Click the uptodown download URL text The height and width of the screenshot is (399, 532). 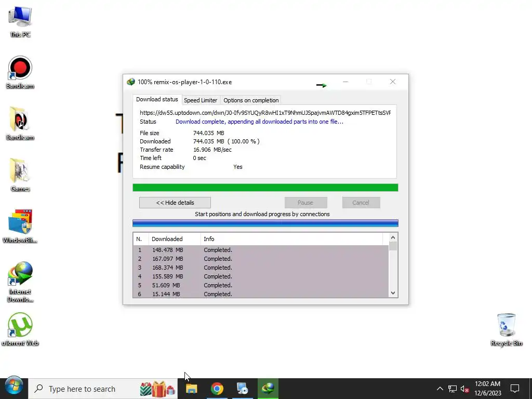coord(265,113)
